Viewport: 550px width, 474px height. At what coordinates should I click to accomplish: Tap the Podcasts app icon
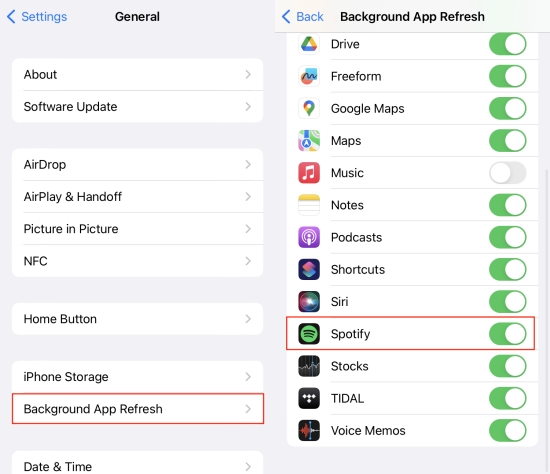pos(309,237)
